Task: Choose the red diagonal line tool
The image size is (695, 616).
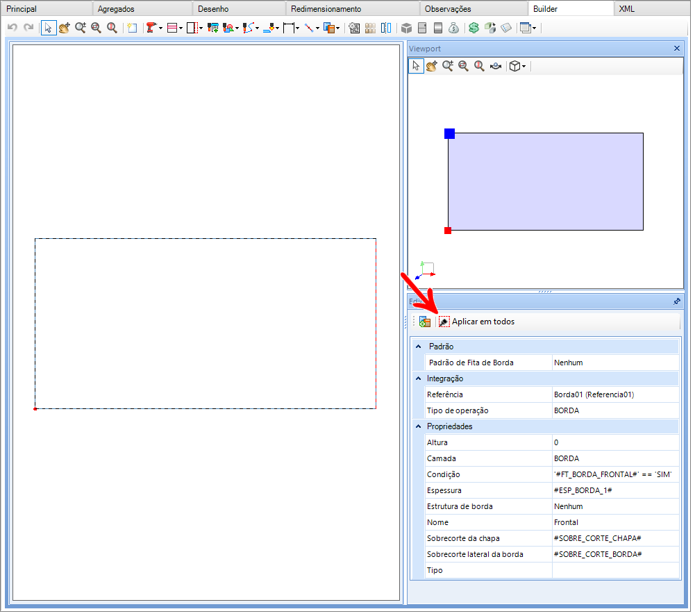Action: pyautogui.click(x=310, y=28)
